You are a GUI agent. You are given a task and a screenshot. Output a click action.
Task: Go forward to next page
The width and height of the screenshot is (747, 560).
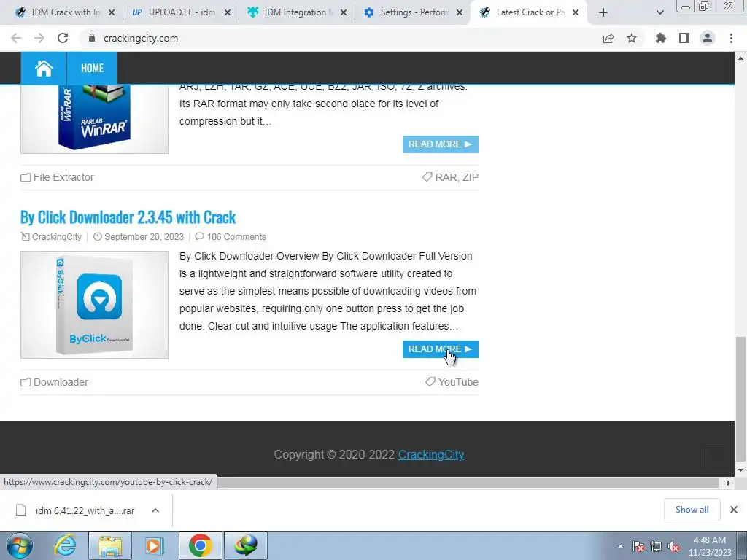pyautogui.click(x=39, y=38)
